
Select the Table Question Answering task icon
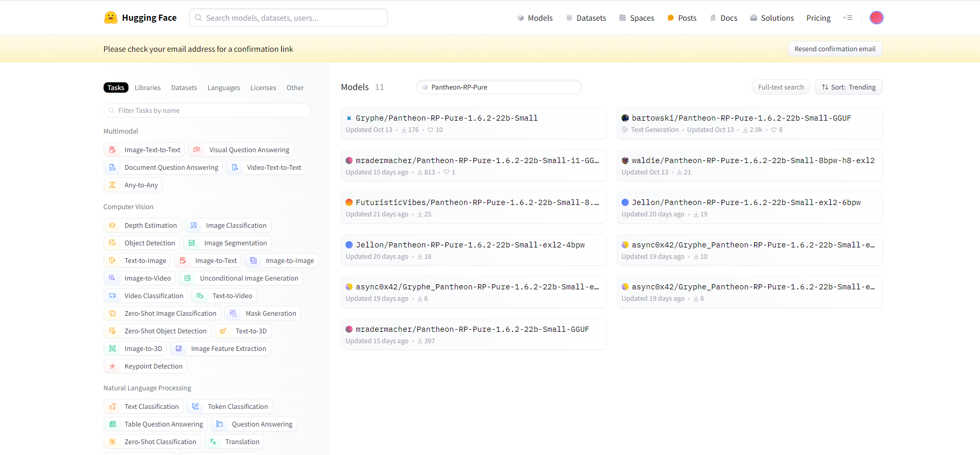(112, 424)
